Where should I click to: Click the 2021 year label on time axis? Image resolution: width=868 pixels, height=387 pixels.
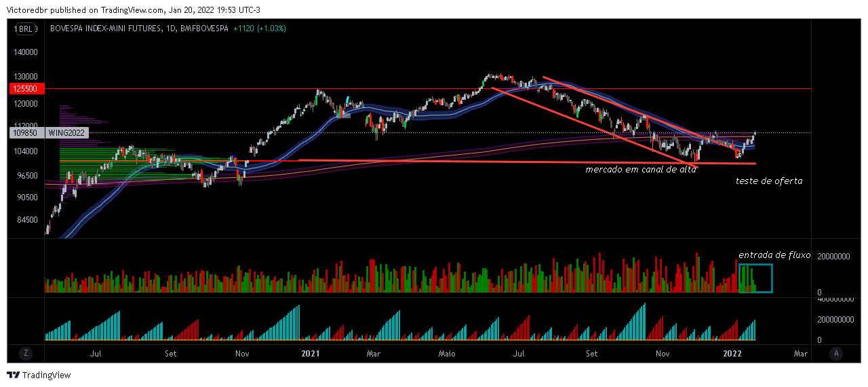click(x=311, y=353)
